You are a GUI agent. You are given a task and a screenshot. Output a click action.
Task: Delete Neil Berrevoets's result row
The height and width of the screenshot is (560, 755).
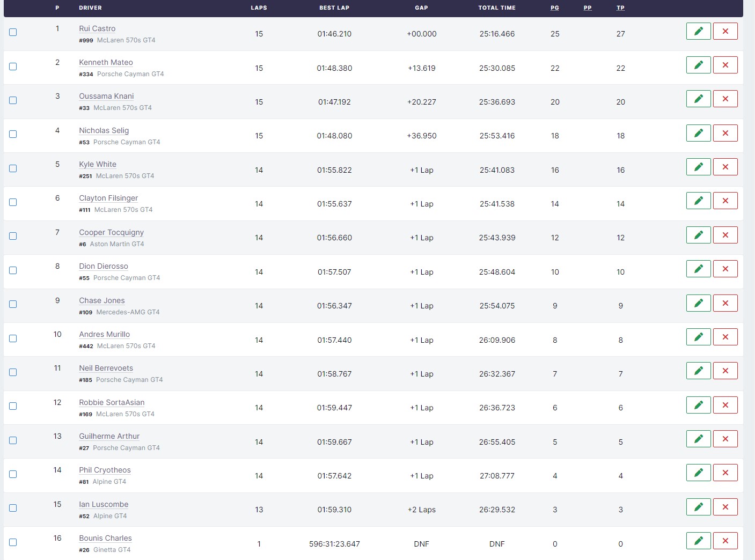click(725, 371)
